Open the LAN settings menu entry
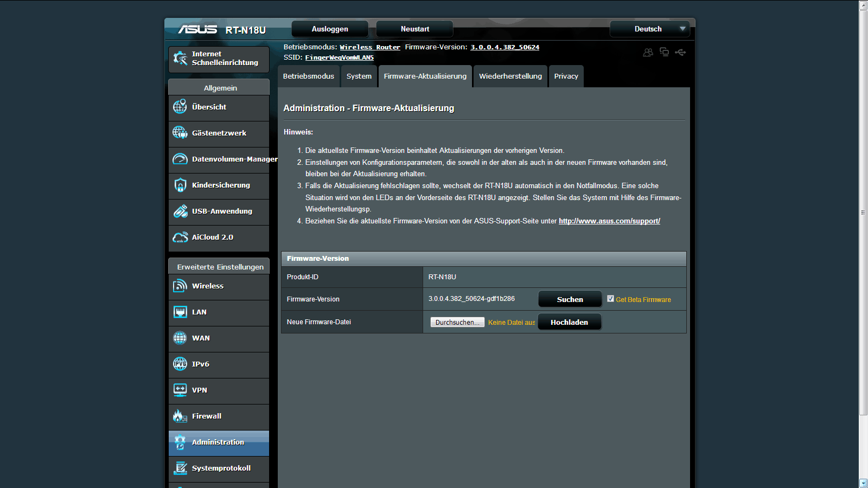 (219, 312)
